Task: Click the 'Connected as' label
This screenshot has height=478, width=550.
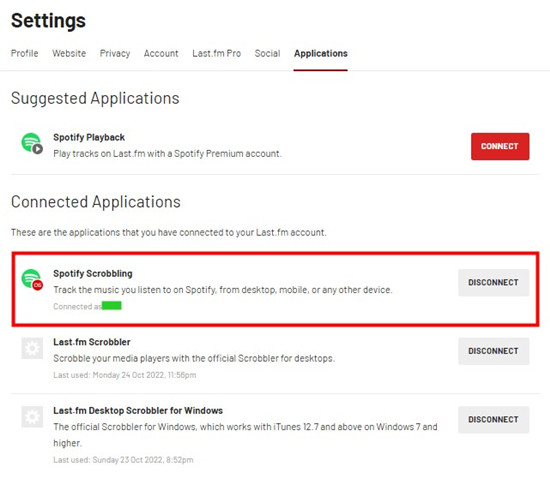Action: pos(78,307)
